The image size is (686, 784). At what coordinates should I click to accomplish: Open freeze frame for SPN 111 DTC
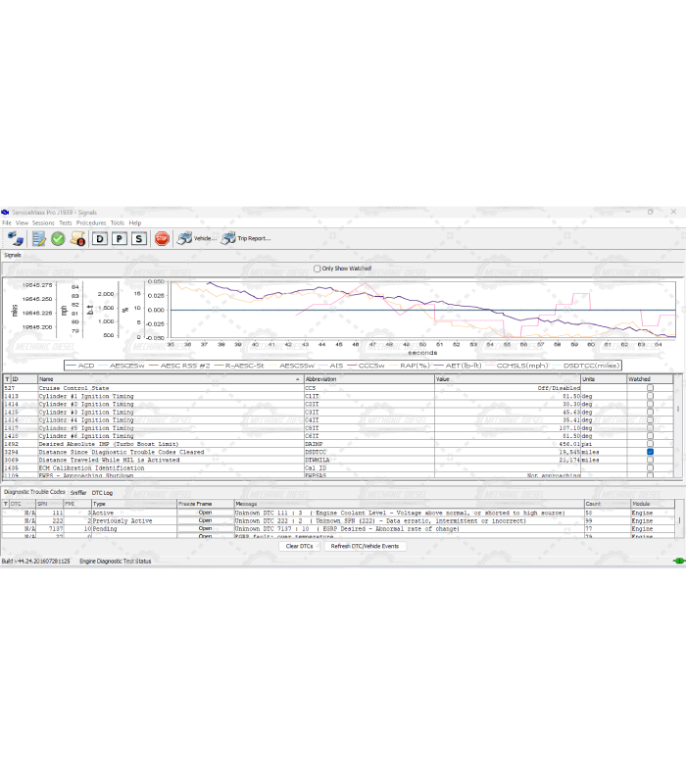[205, 513]
